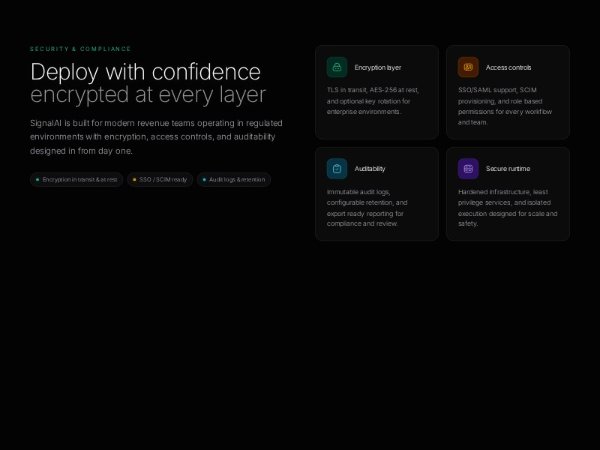Click the TLS in transit description text
600x450 pixels.
pyautogui.click(x=374, y=100)
